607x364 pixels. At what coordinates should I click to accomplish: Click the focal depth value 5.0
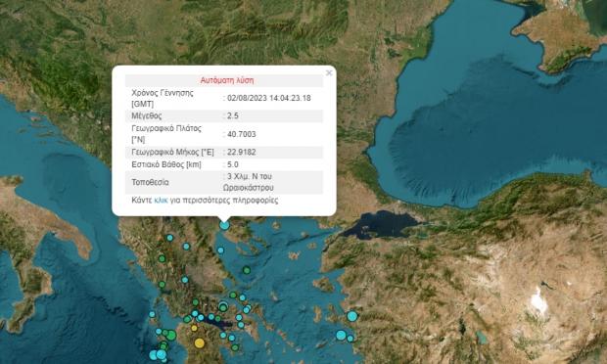pos(233,164)
